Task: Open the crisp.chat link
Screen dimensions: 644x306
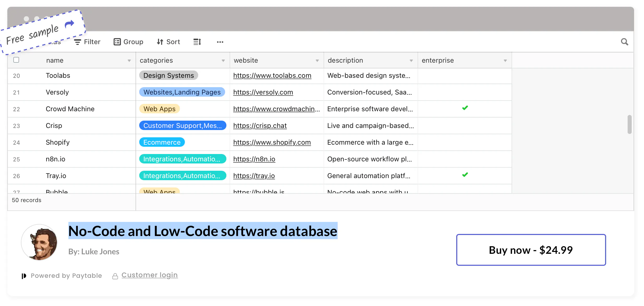Action: (260, 126)
